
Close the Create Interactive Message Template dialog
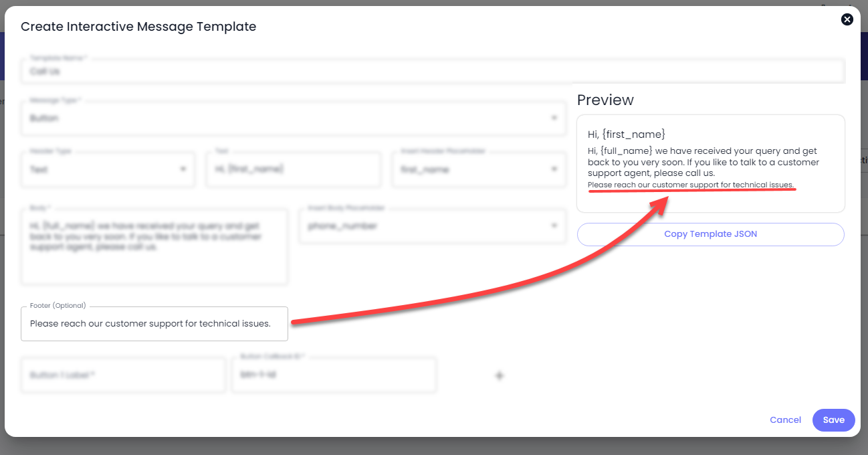[847, 19]
